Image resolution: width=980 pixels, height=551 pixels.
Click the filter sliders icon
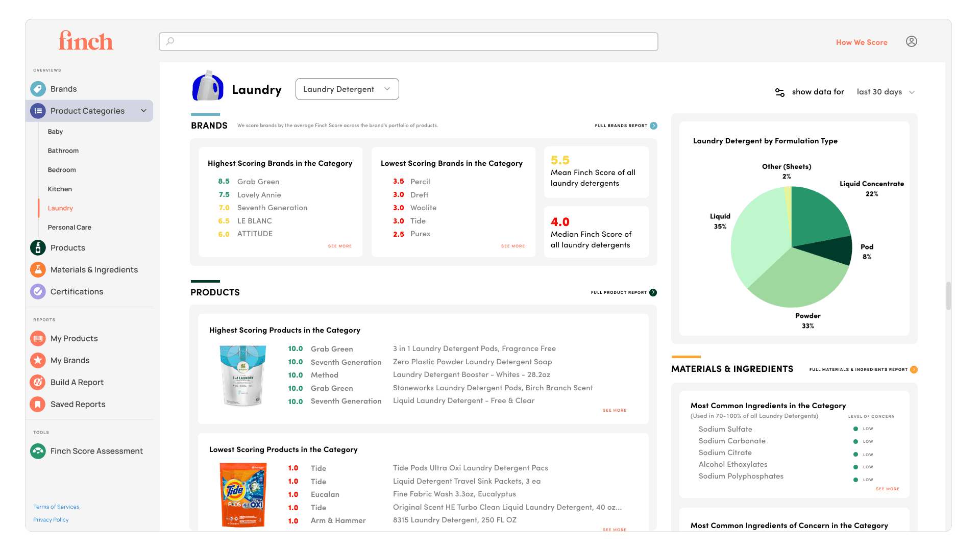[780, 92]
